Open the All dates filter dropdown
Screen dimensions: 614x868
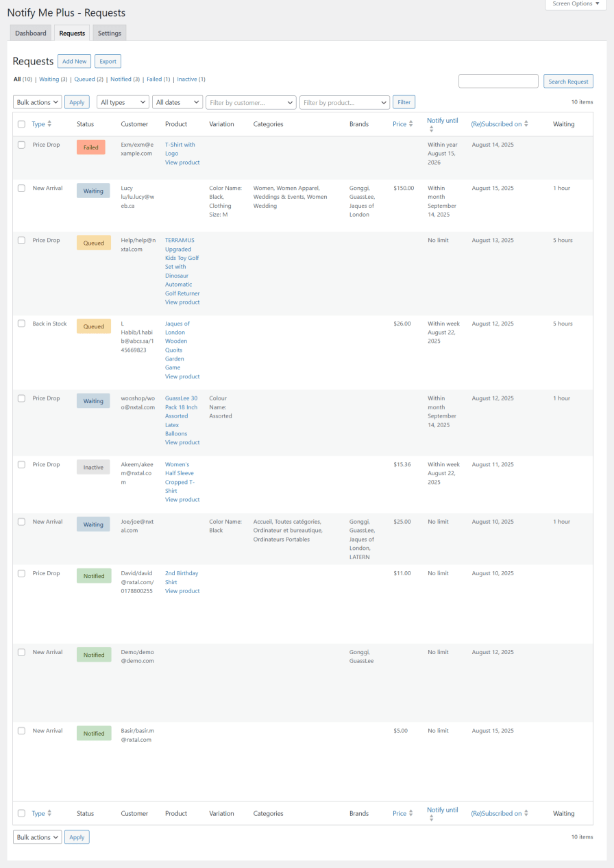click(x=177, y=102)
